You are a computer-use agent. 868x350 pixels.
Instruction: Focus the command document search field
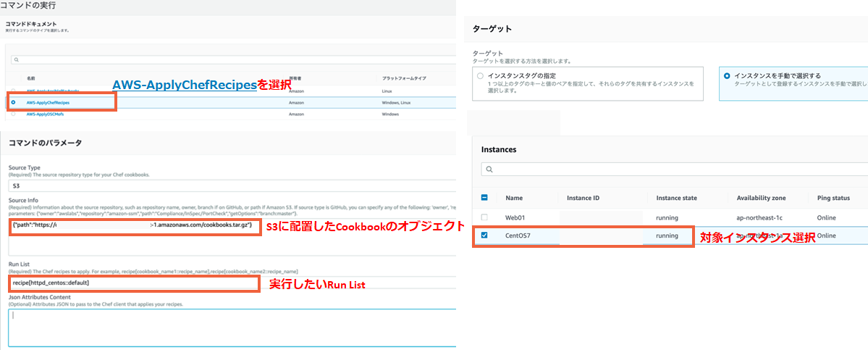(234, 60)
